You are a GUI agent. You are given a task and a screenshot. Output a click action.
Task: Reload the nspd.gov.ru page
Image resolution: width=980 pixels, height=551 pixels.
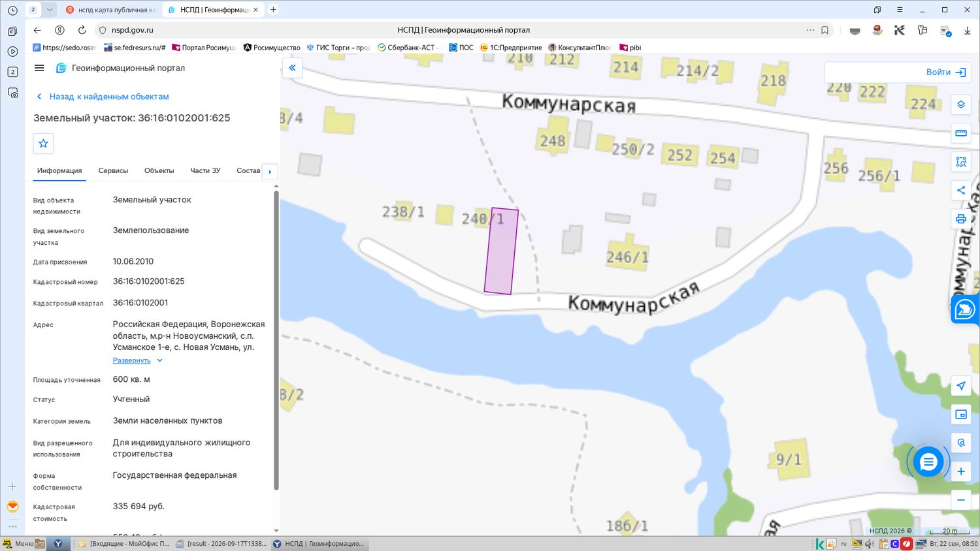point(82,30)
